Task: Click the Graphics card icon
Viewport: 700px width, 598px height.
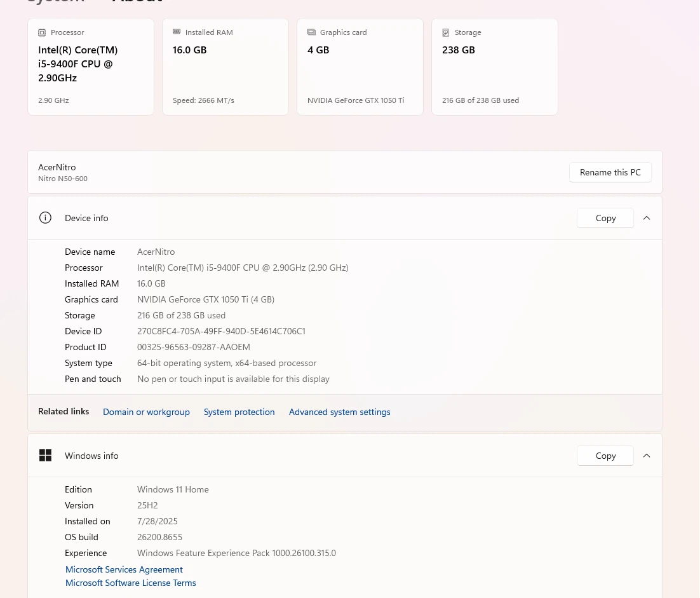Action: click(312, 32)
